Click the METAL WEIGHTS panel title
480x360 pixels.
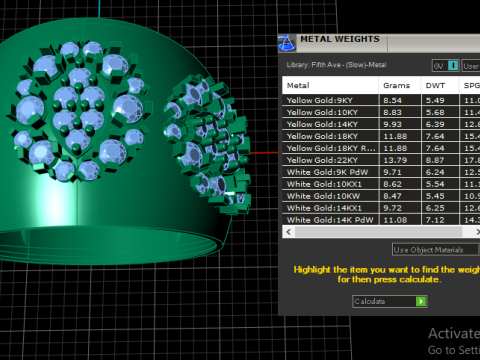[340, 39]
